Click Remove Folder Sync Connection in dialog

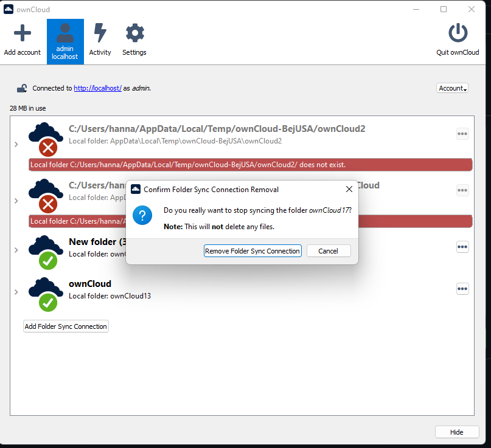(x=252, y=250)
